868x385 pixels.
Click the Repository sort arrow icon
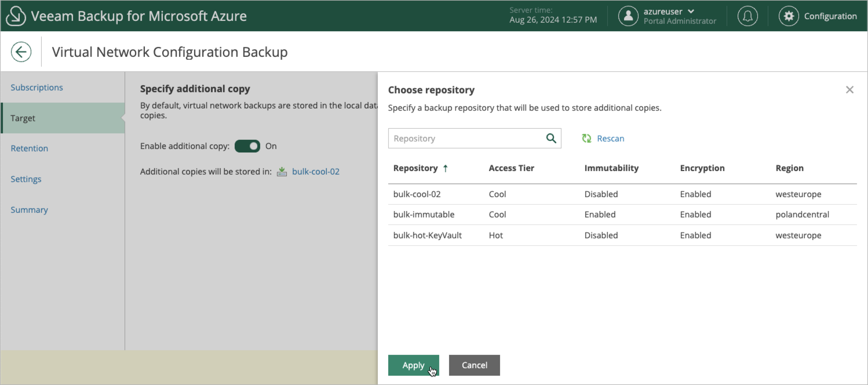coord(446,168)
